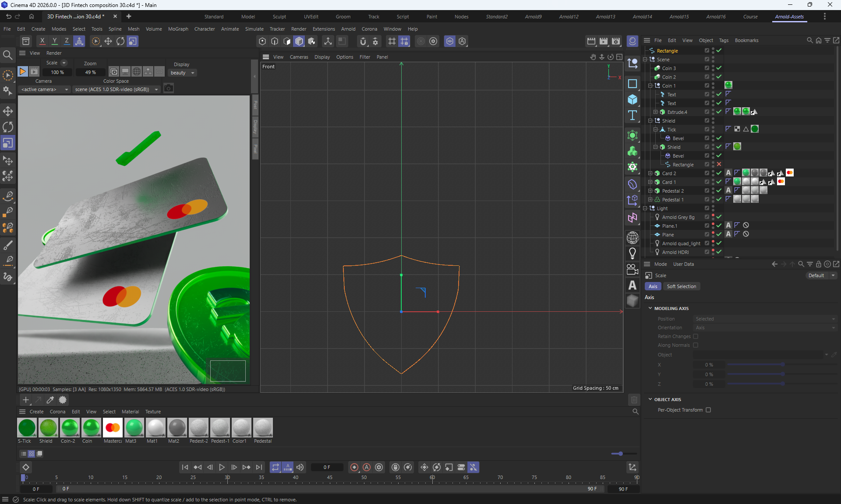Viewport: 841px width, 504px height.
Task: Open the MoGraph menu
Action: (x=178, y=29)
